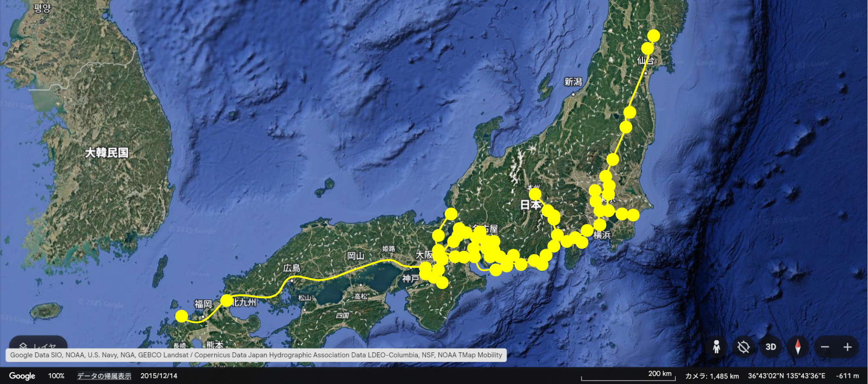The width and height of the screenshot is (868, 384).
Task: Click the 四国 island label
Action: (x=342, y=315)
